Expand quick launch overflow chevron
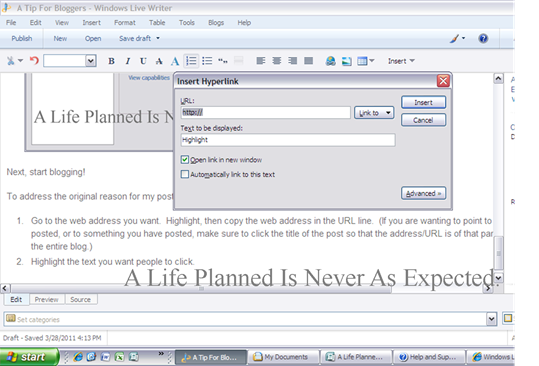The image size is (539, 366). [161, 353]
